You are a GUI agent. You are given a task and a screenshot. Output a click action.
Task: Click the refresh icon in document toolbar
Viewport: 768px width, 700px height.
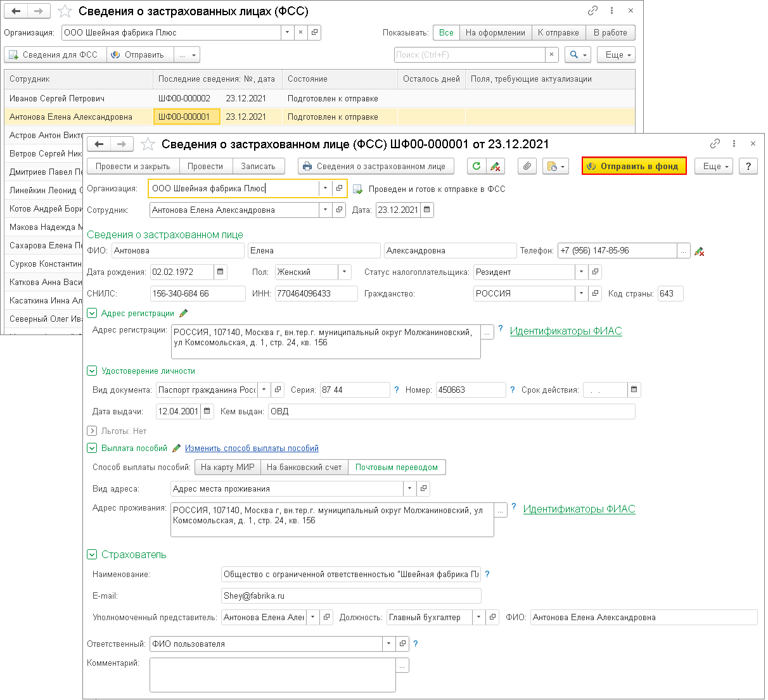pyautogui.click(x=477, y=166)
